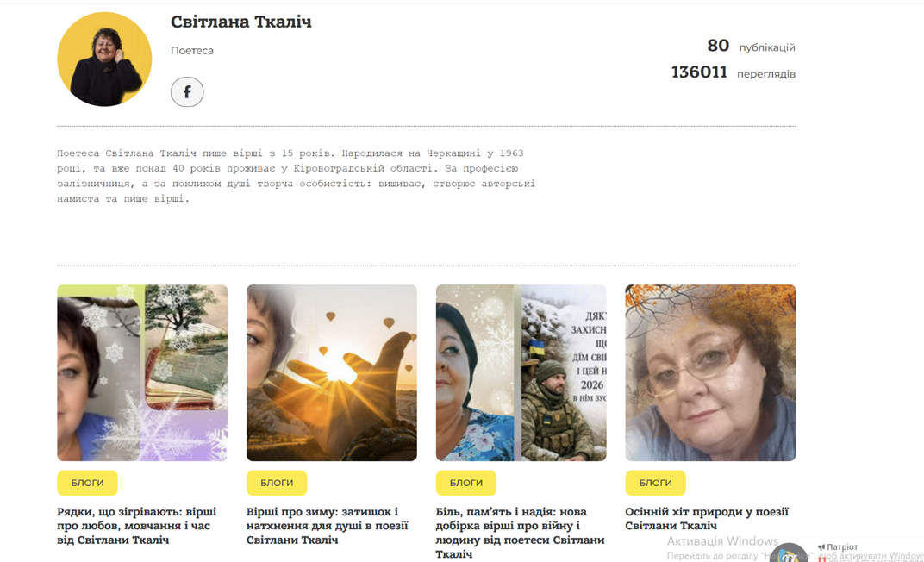Open the author's Facebook profile icon
The width and height of the screenshot is (924, 562).
[187, 92]
